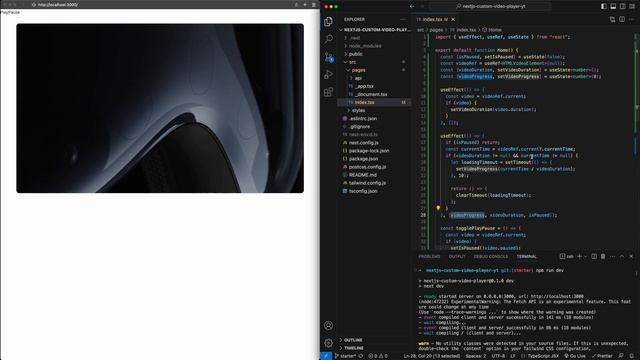Close the terminal panel

coord(631,256)
